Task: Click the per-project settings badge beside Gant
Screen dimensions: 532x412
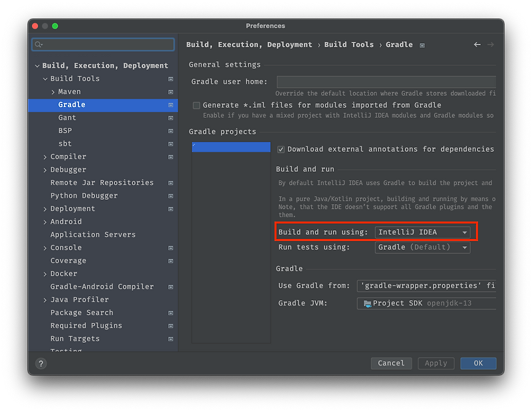Action: (171, 118)
